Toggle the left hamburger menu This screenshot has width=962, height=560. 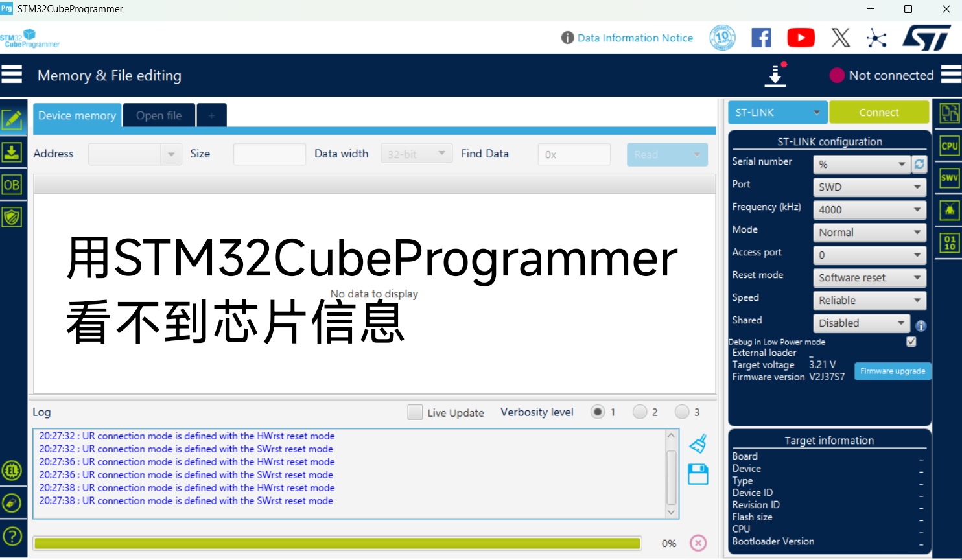click(x=12, y=75)
